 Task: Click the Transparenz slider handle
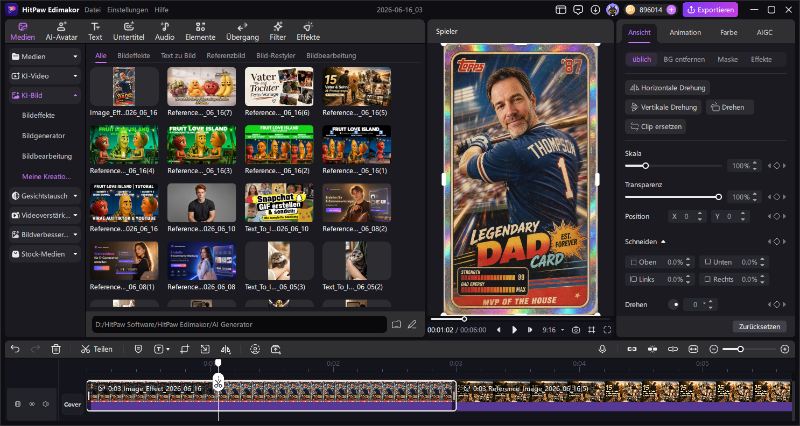[x=718, y=197]
